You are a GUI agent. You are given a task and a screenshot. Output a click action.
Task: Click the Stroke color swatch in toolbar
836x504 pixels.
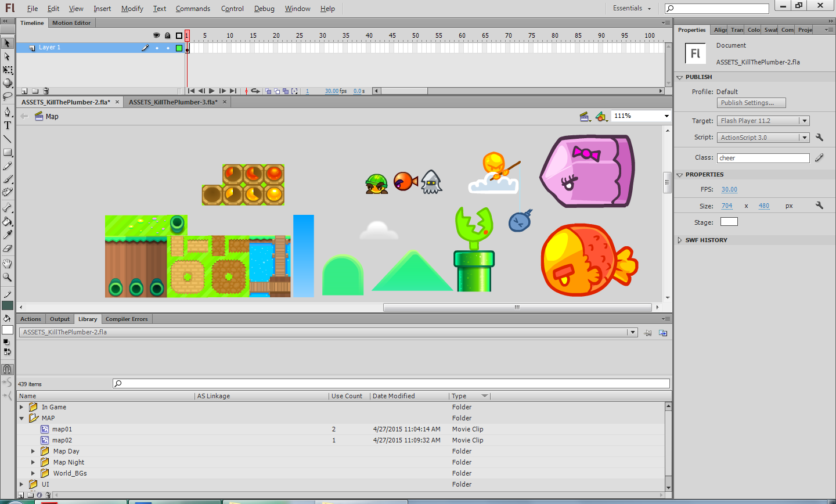click(x=8, y=305)
